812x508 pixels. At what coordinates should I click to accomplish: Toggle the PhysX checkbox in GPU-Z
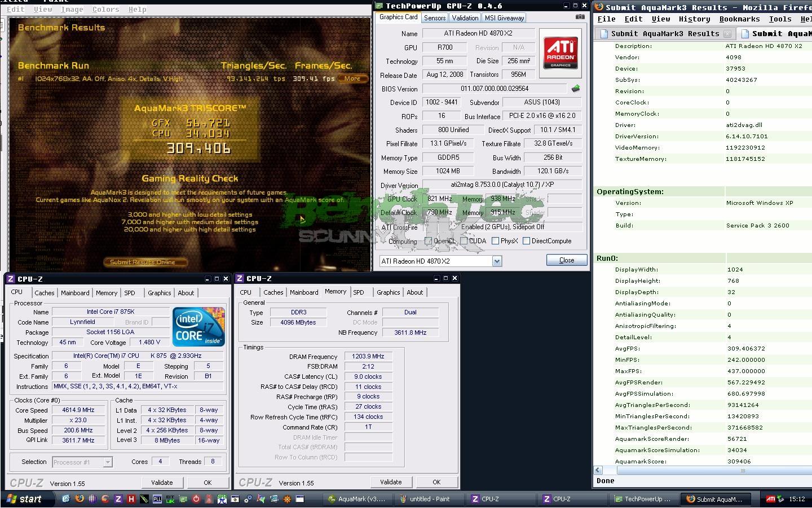click(x=495, y=241)
